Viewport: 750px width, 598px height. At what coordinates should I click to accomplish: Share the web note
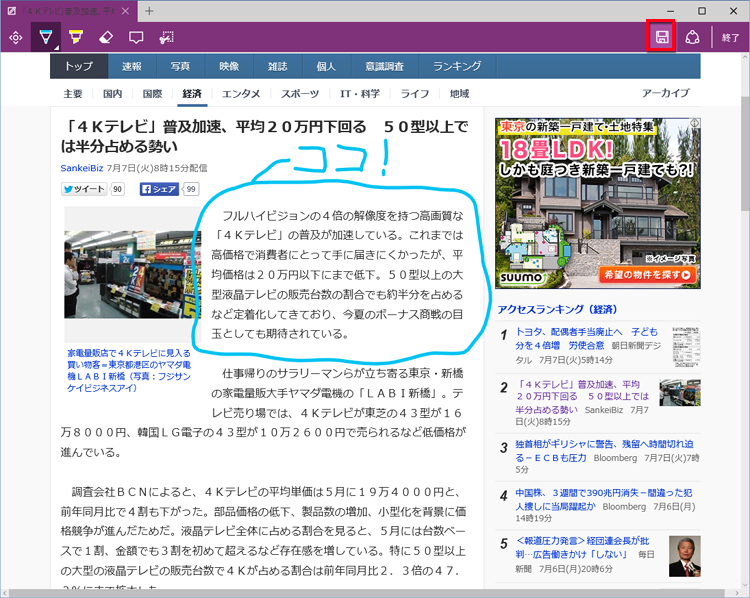(x=692, y=38)
